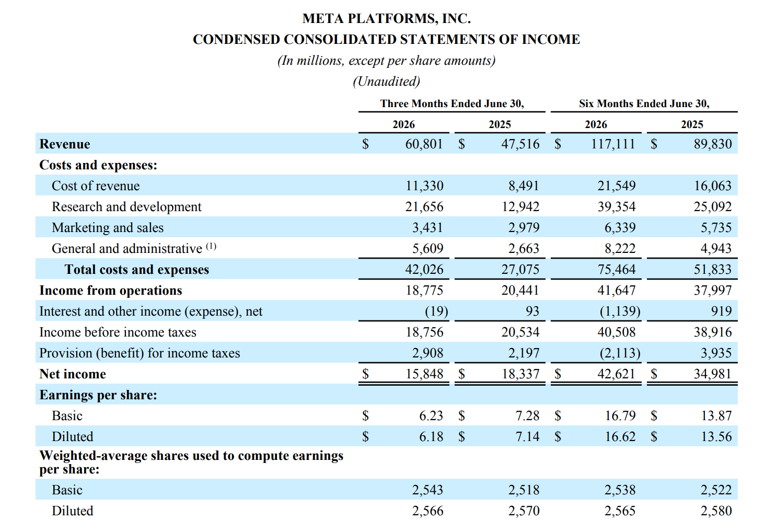Select the total costs value 75,464
765x532 pixels.
coord(617,270)
